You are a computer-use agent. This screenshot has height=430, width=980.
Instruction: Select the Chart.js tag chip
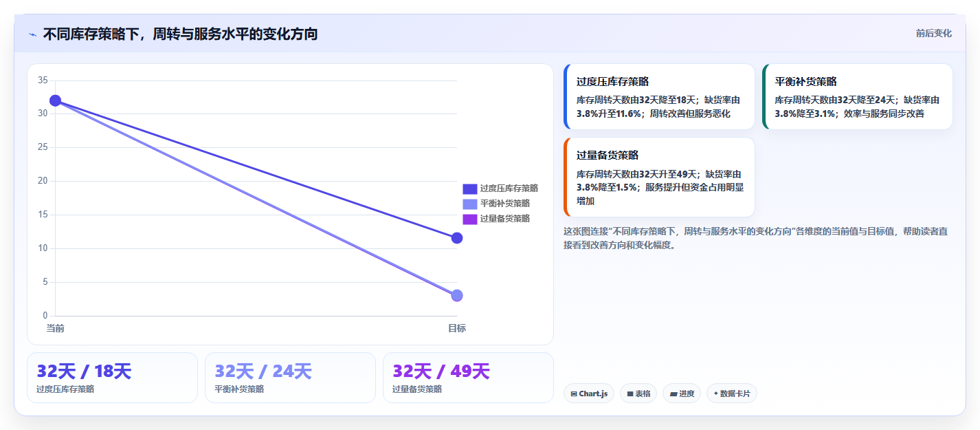click(589, 394)
